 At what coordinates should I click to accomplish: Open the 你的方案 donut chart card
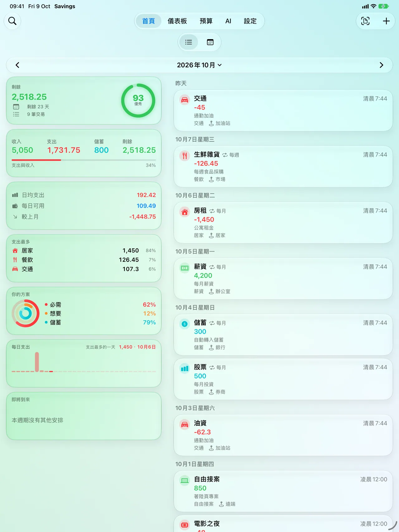84,311
